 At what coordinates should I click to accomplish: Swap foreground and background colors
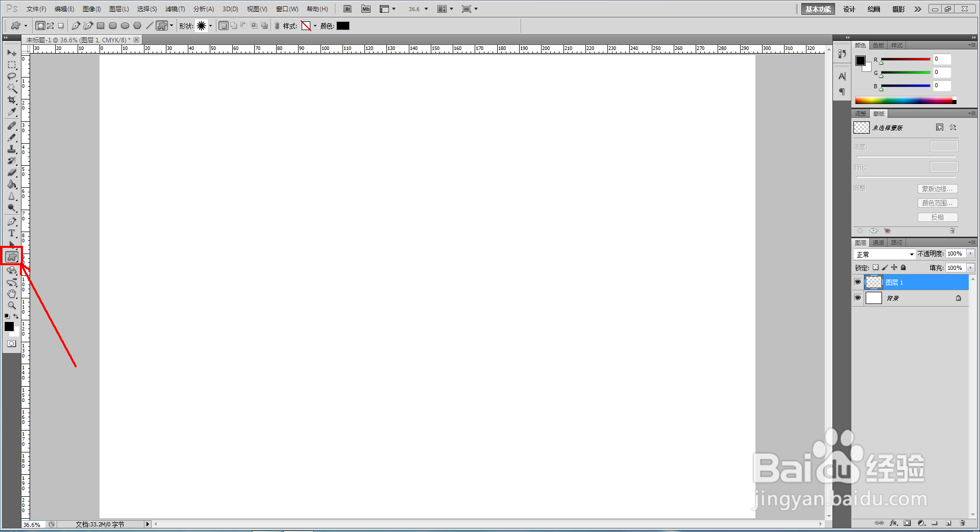pos(16,316)
